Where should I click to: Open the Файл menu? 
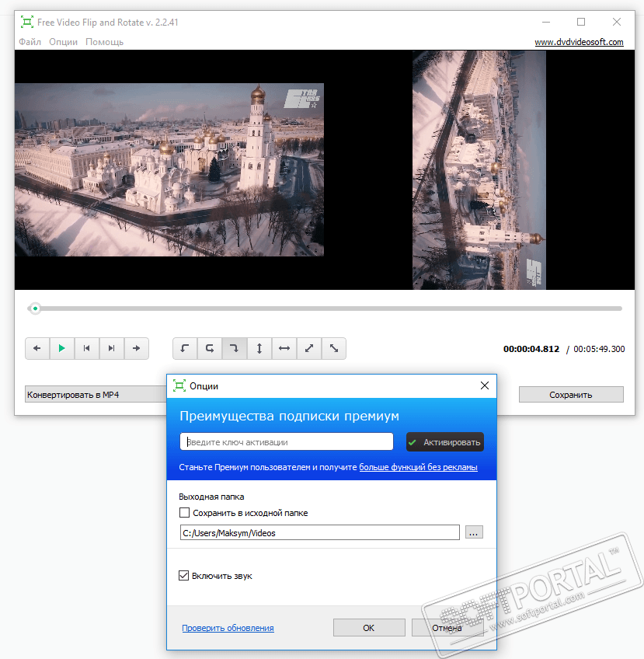tap(30, 42)
